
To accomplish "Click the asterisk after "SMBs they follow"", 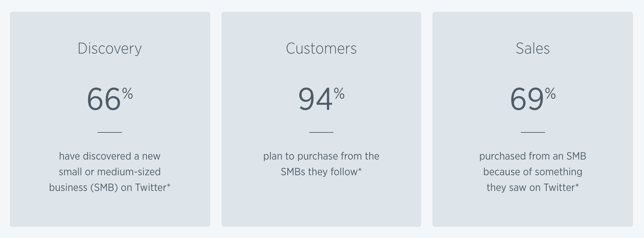I will pyautogui.click(x=360, y=170).
